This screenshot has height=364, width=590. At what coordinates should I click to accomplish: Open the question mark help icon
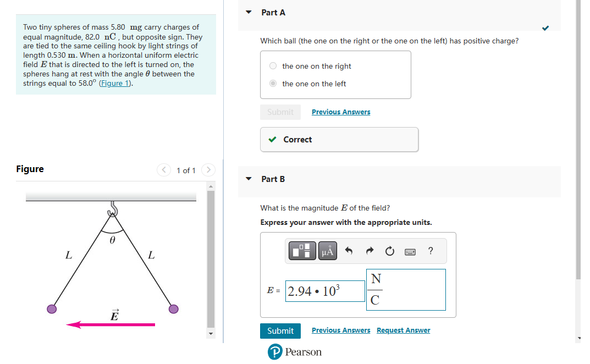click(x=431, y=251)
